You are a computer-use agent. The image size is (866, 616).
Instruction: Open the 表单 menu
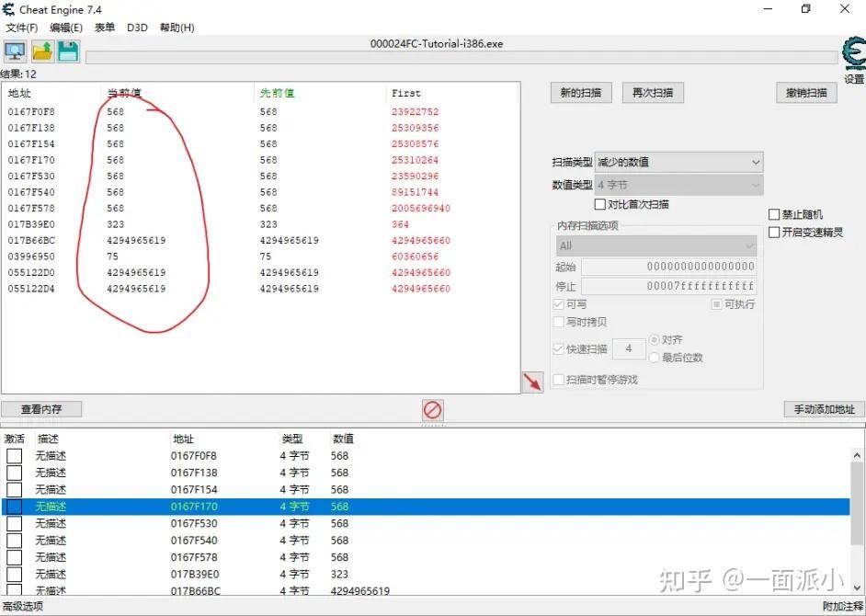tap(105, 28)
